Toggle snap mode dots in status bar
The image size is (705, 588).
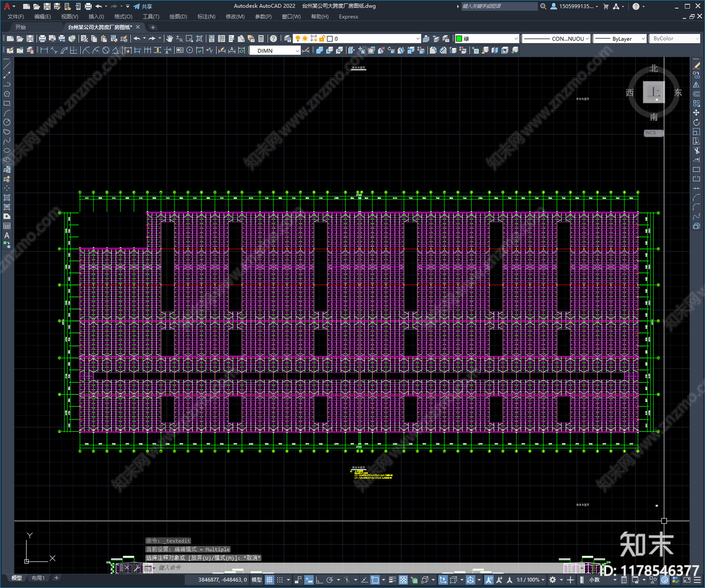click(x=280, y=580)
